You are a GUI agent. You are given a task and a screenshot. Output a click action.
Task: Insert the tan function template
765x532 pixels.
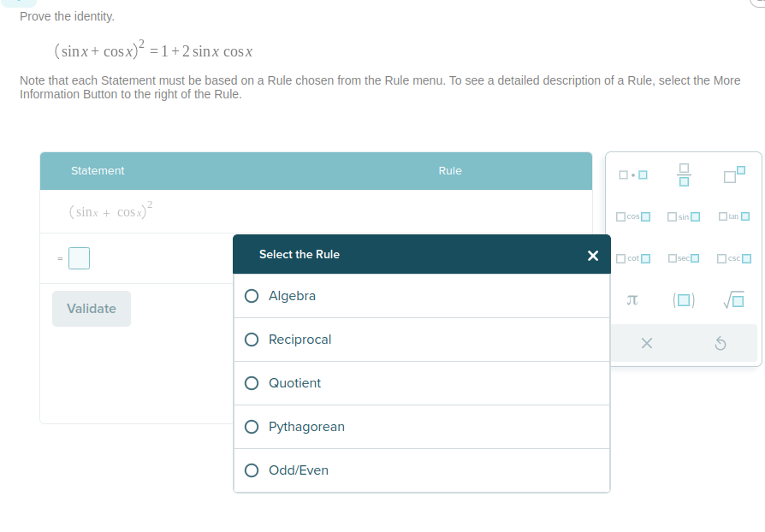click(x=734, y=216)
